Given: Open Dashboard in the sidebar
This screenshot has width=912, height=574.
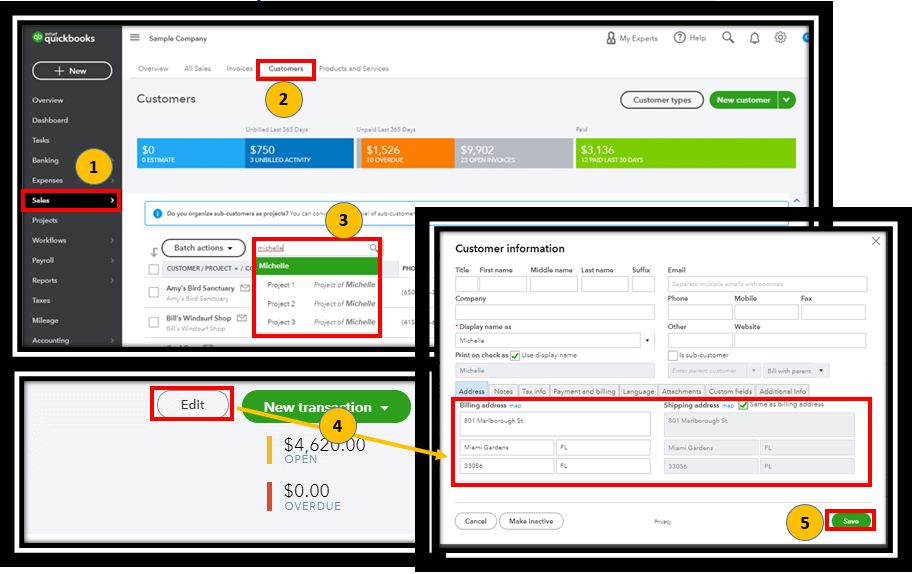Looking at the screenshot, I should (x=50, y=120).
